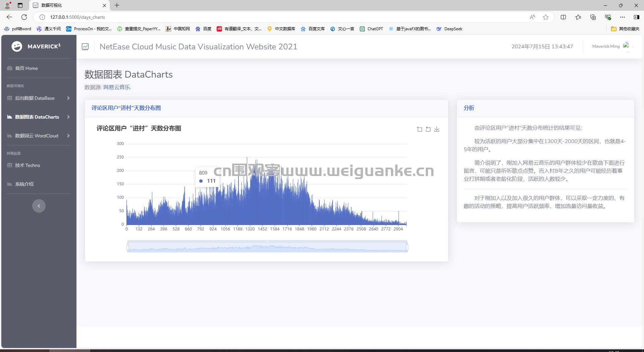Open the 百度 bookmark
The image size is (644, 352).
(x=203, y=29)
